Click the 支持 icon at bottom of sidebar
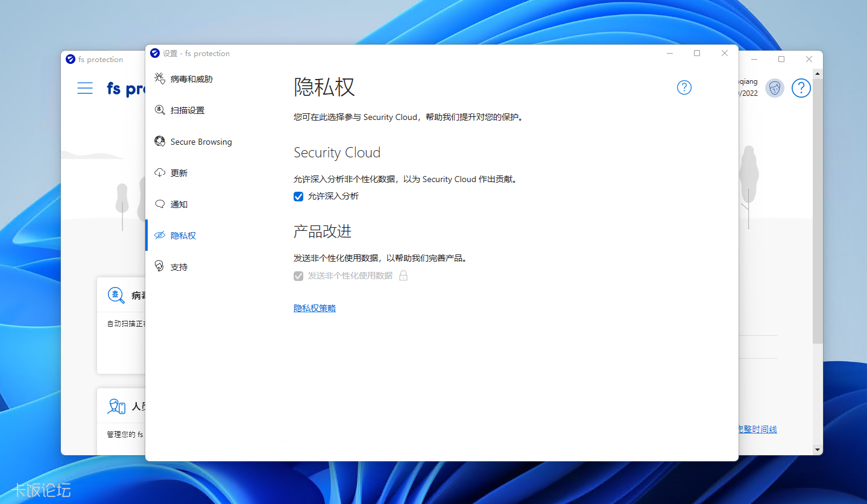Image resolution: width=867 pixels, height=504 pixels. 160,266
